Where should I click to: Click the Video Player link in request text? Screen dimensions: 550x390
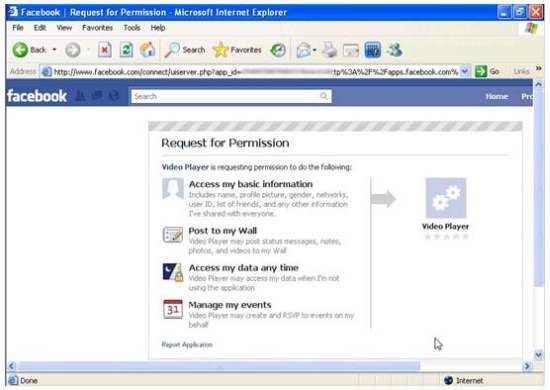point(185,167)
